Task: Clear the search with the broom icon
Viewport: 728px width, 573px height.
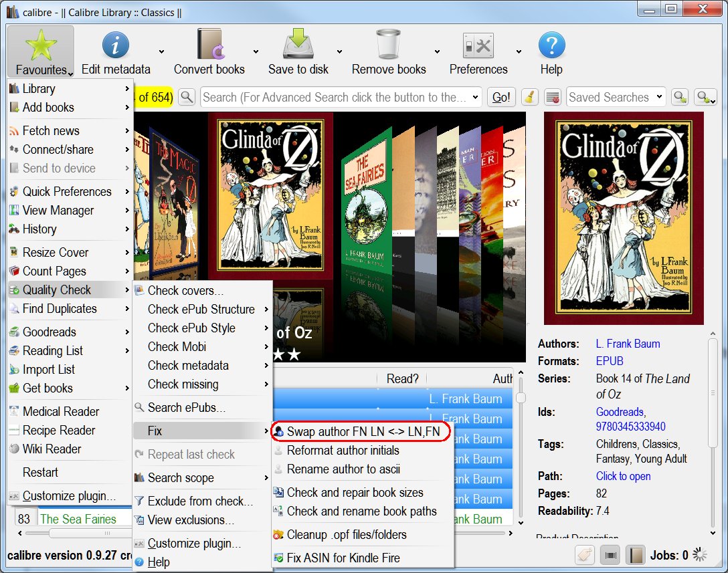Action: tap(529, 97)
